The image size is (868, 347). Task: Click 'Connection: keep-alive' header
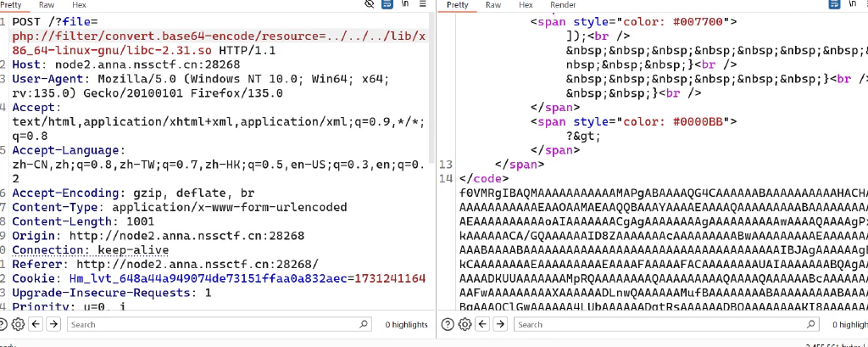(90, 250)
